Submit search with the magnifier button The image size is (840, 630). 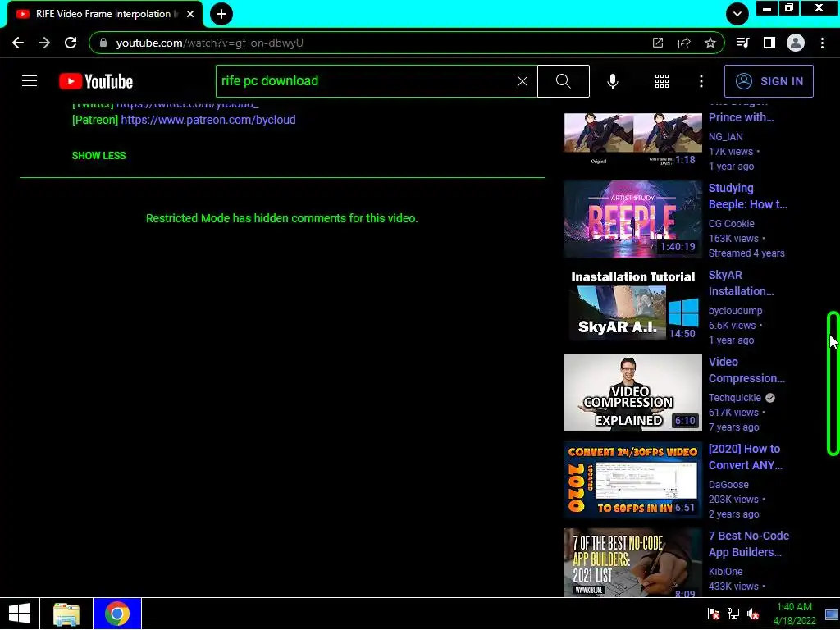coord(564,81)
